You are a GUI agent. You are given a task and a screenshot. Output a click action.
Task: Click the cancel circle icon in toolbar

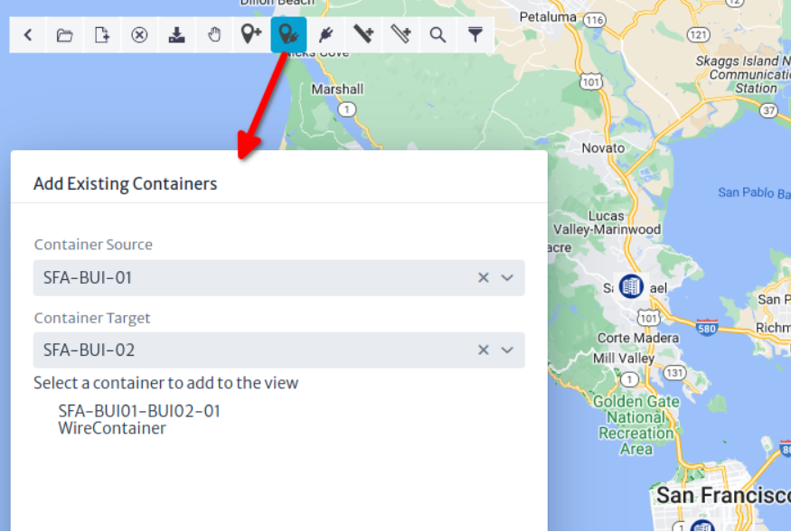(x=138, y=34)
